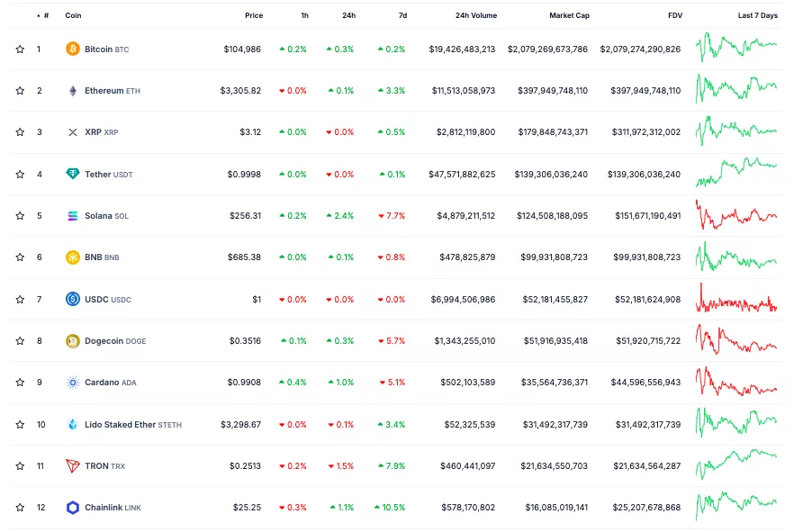Sort by the Price column header

pos(253,15)
